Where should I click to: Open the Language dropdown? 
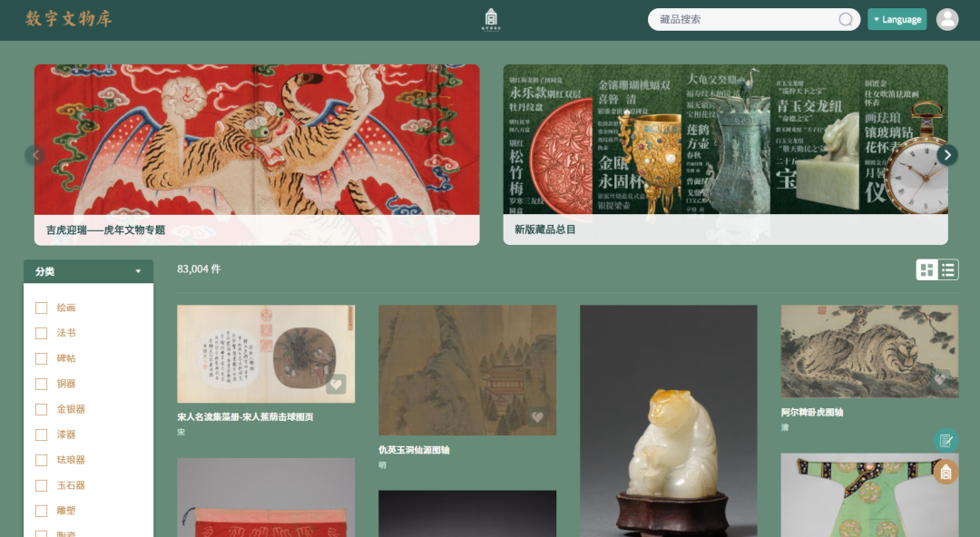coord(897,19)
